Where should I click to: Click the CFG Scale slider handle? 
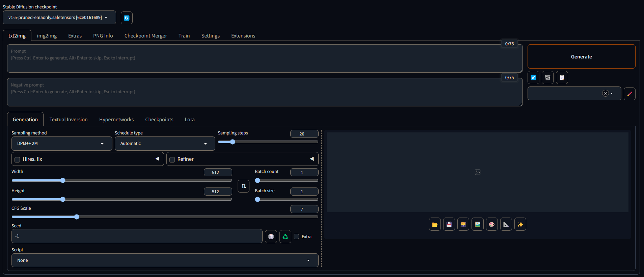(77, 217)
